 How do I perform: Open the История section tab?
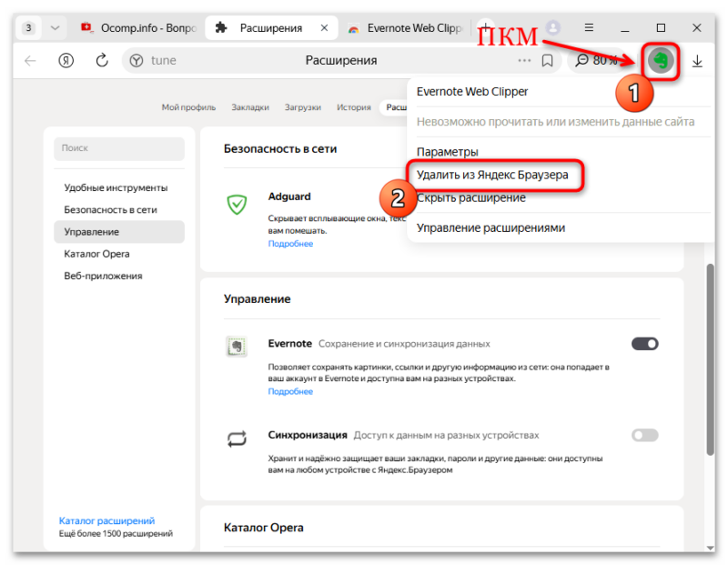(x=354, y=107)
